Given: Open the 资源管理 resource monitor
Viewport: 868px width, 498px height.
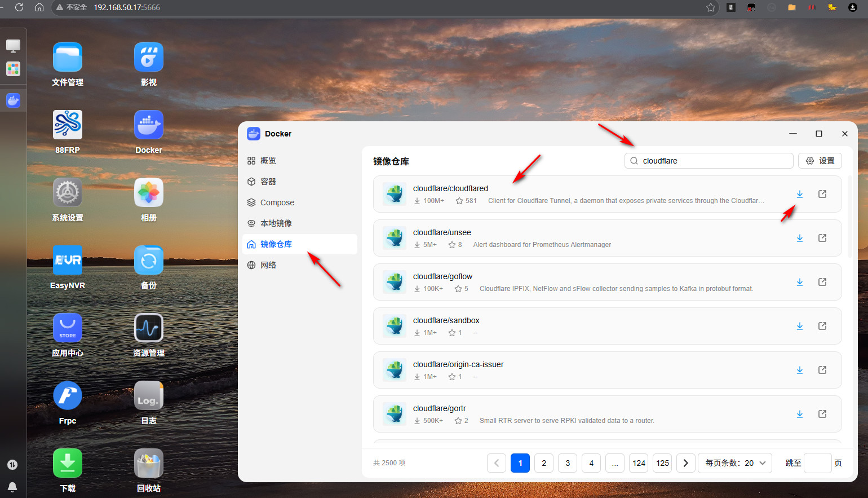Looking at the screenshot, I should click(x=149, y=328).
